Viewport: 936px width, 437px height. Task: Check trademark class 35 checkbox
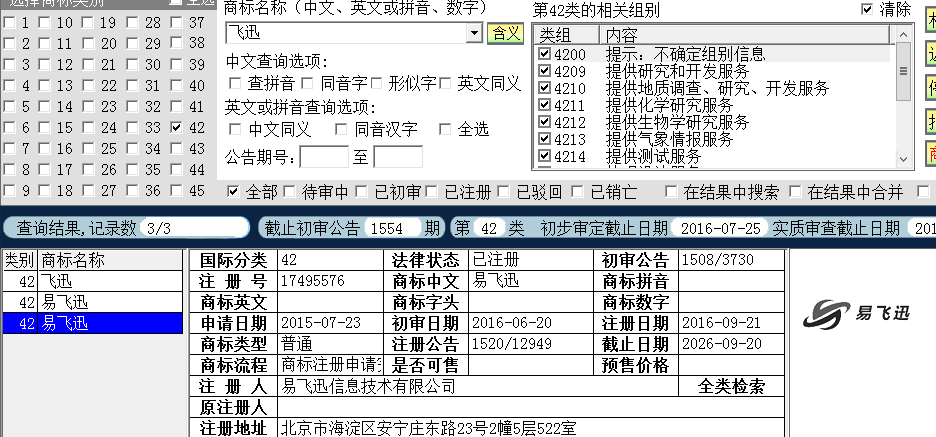(132, 170)
